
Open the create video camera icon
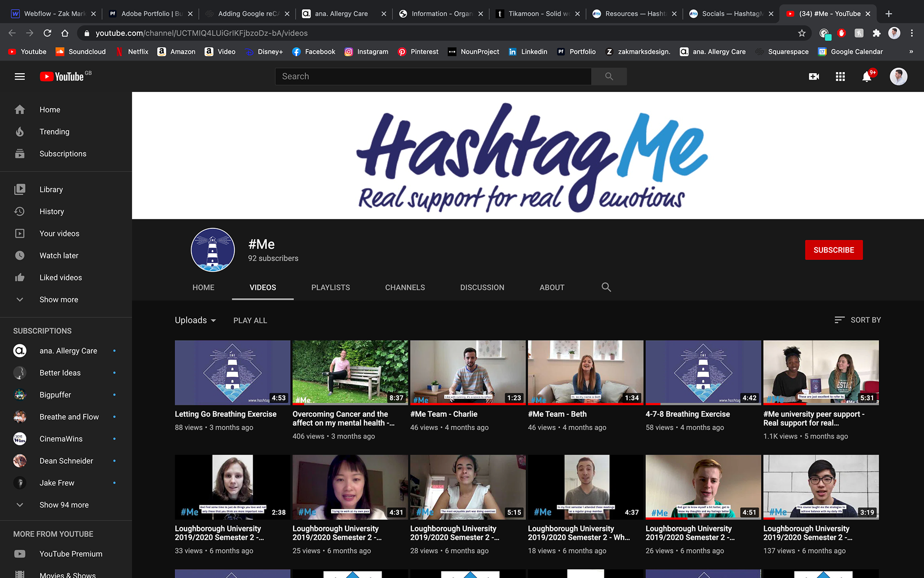814,77
